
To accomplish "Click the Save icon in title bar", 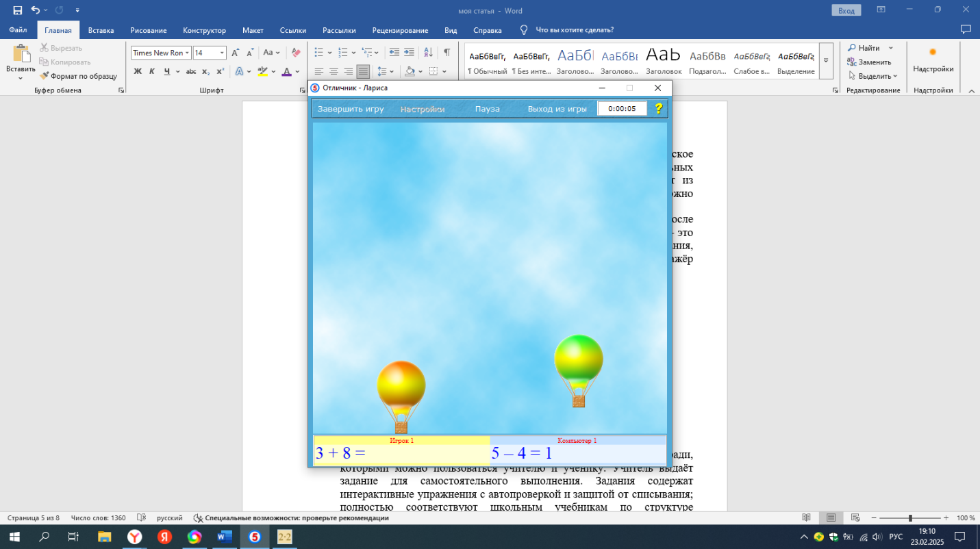I will (x=17, y=10).
